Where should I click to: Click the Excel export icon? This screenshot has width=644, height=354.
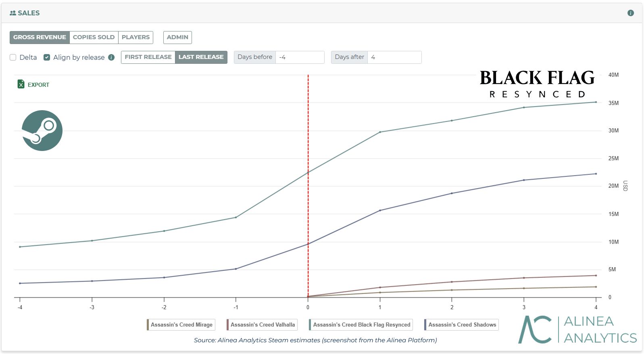coord(21,84)
